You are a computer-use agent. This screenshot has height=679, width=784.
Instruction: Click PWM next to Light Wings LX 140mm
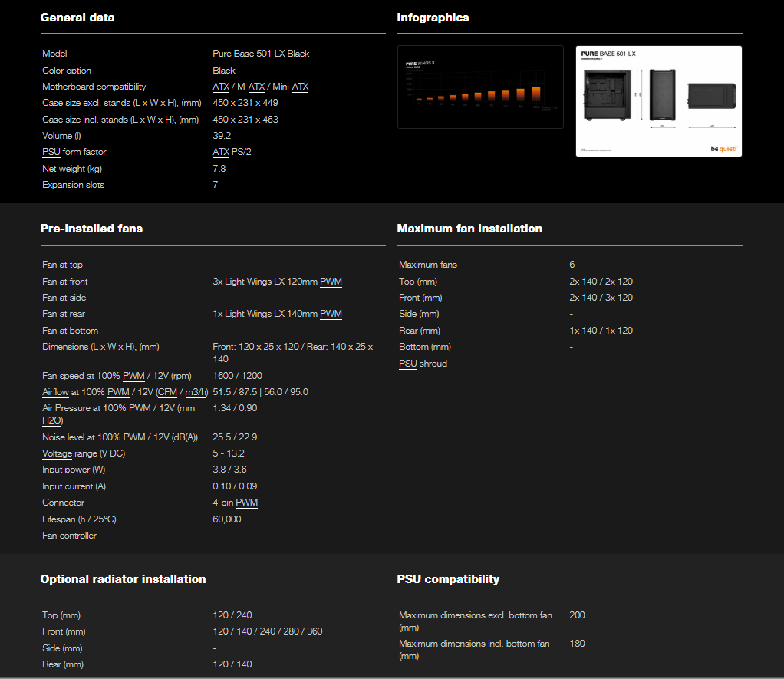(x=331, y=314)
